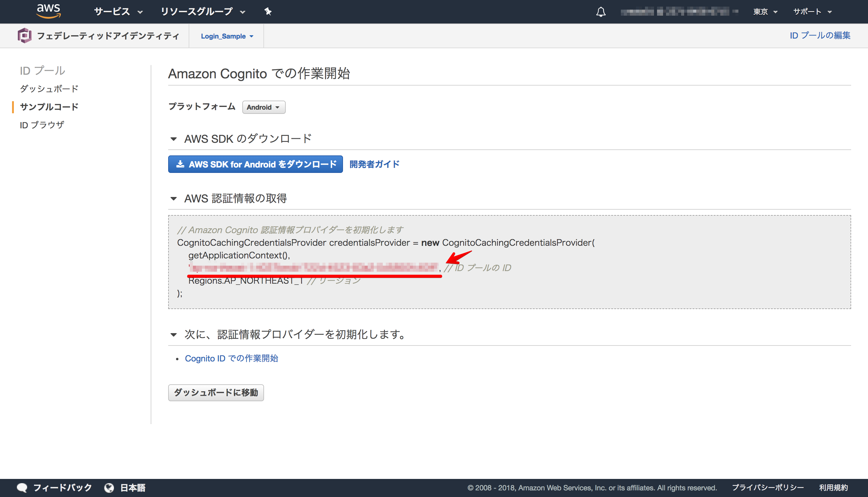Collapse the 認証情報プロバイダーを初期化 section
This screenshot has height=497, width=868.
point(174,335)
